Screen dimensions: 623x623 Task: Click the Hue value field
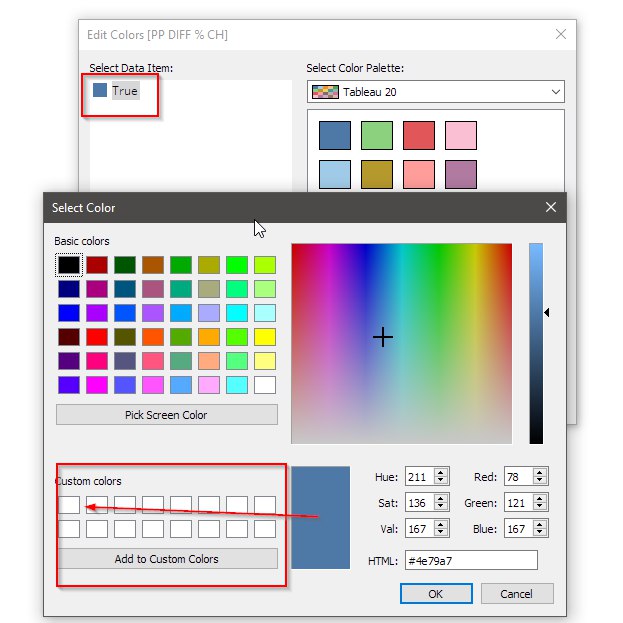(x=419, y=477)
